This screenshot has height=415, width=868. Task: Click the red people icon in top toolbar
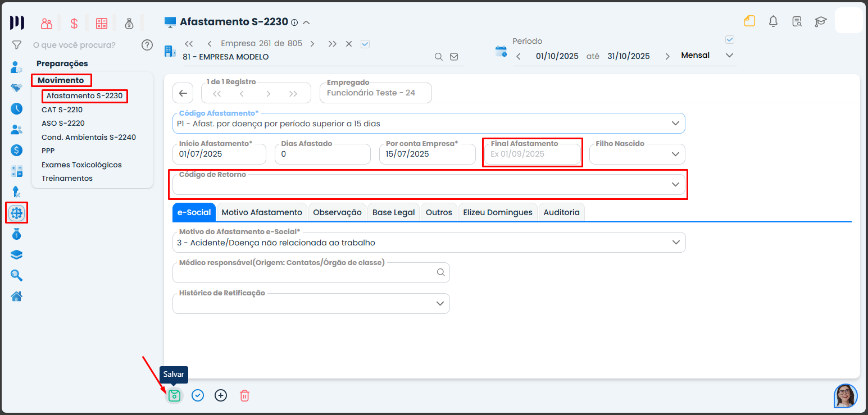(x=47, y=23)
